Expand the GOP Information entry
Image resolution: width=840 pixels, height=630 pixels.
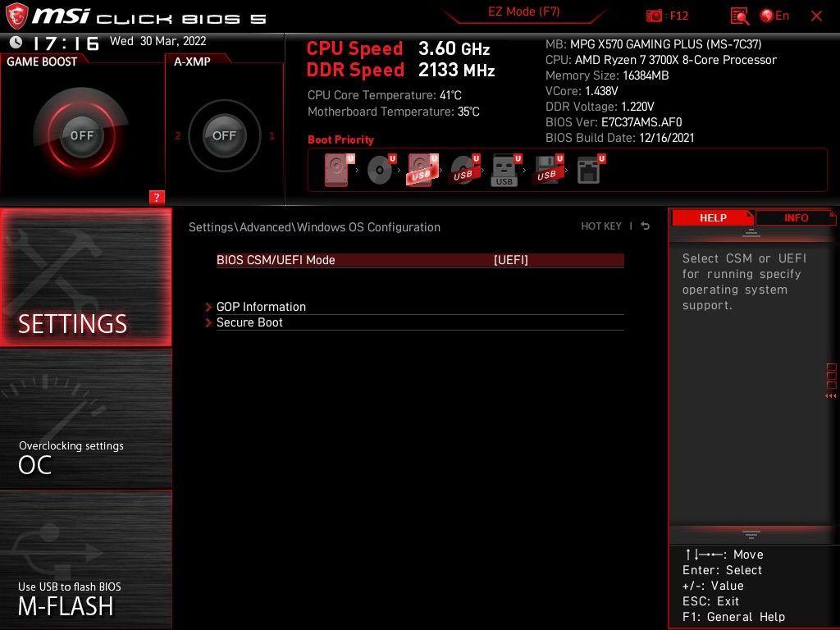point(261,306)
